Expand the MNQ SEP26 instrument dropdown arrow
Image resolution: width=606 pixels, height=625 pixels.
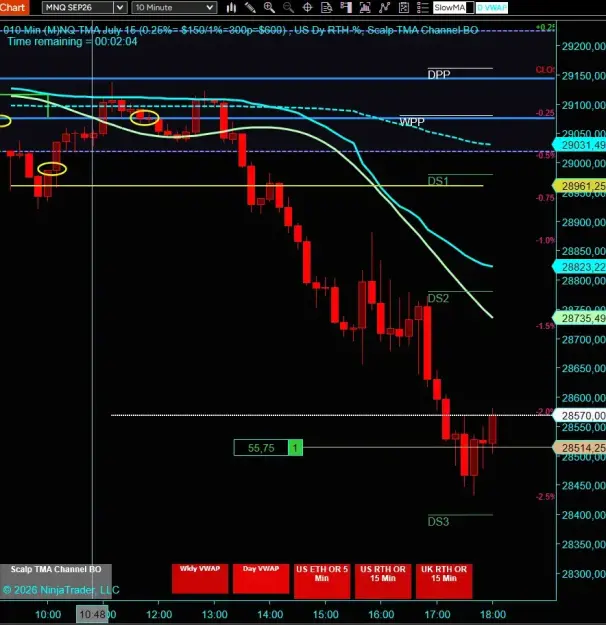120,8
